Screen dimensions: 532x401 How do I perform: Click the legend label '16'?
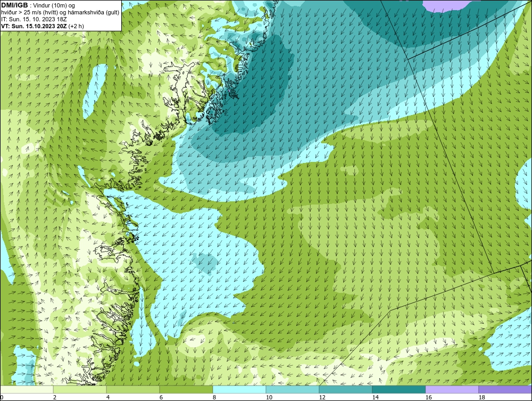tap(428, 397)
